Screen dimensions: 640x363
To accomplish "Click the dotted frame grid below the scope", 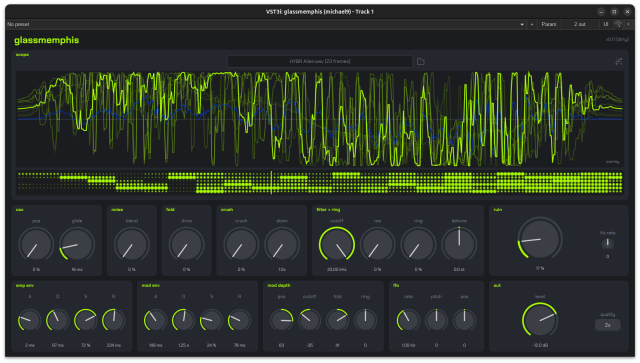I will pos(320,183).
